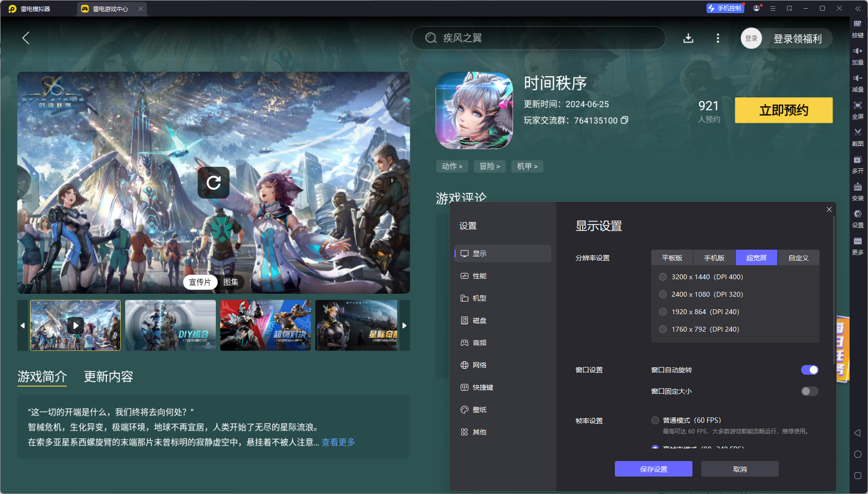The image size is (868, 494).
Task: Show 更多 tools in right sidebar
Action: (857, 246)
